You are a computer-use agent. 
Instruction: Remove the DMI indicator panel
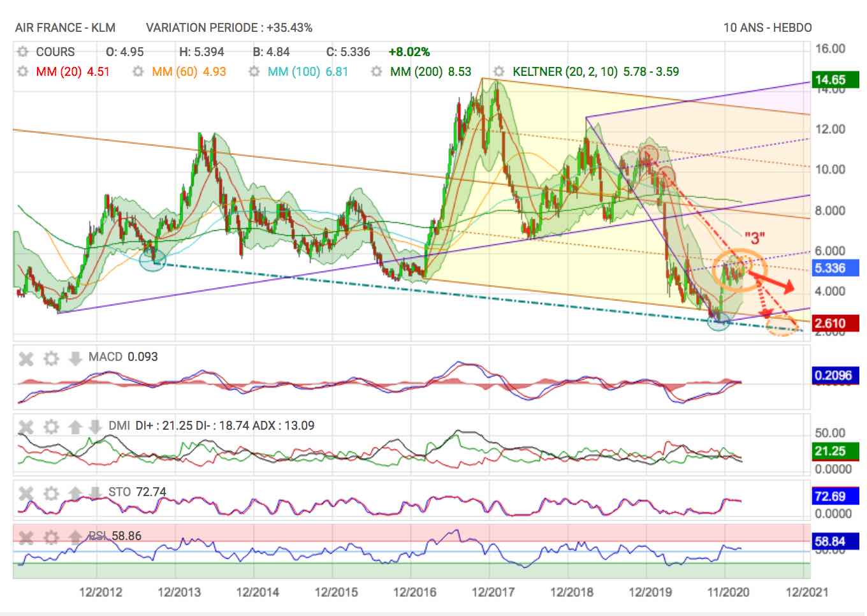[25, 427]
